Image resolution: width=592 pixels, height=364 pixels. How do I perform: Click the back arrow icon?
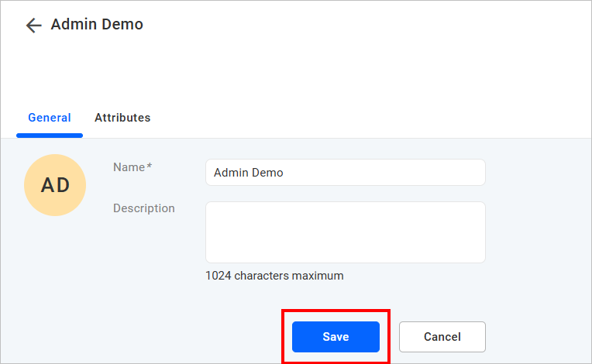[x=33, y=25]
